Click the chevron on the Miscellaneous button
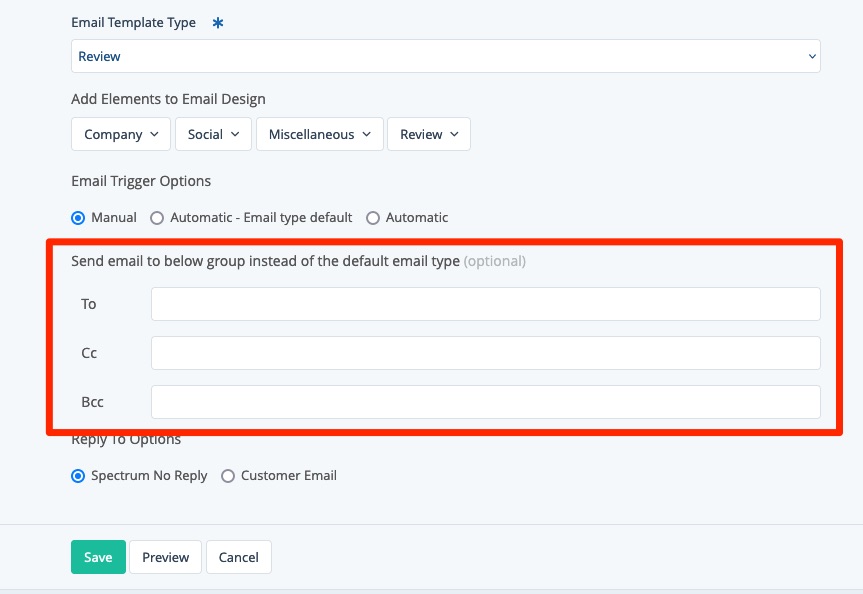Image resolution: width=863 pixels, height=594 pixels. click(x=366, y=134)
